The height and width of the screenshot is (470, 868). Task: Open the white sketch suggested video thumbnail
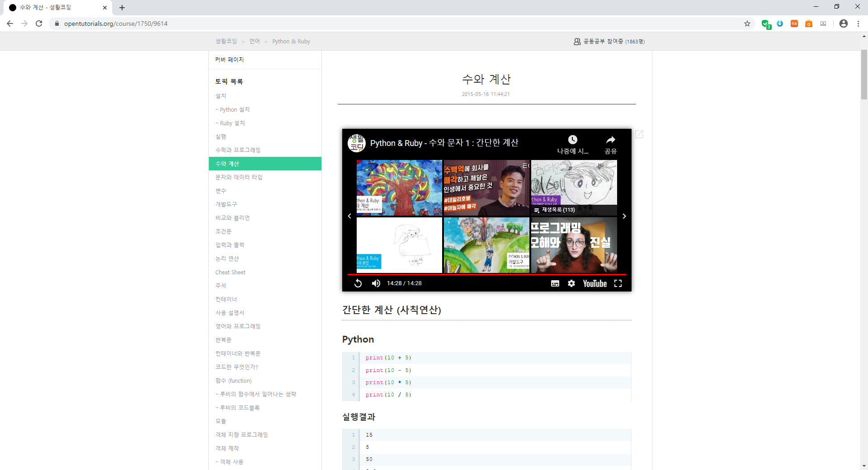[x=399, y=245]
